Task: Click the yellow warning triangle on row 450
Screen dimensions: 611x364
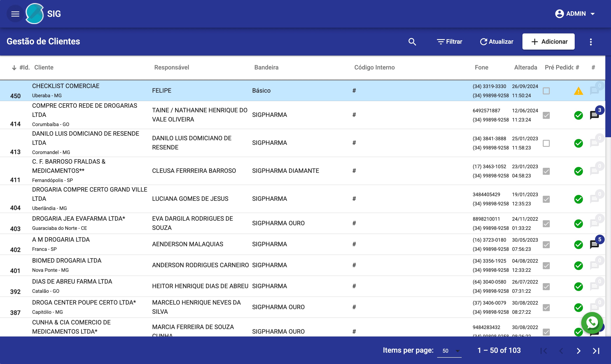Action: click(x=578, y=91)
